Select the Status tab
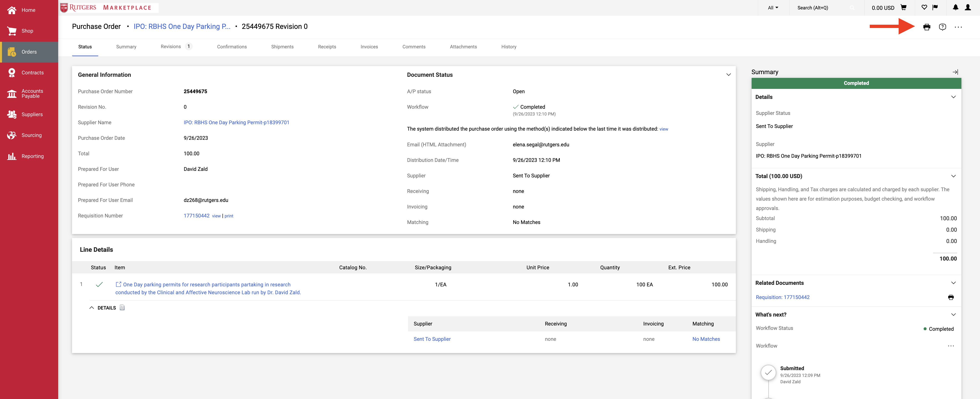Image resolution: width=980 pixels, height=399 pixels. [85, 47]
